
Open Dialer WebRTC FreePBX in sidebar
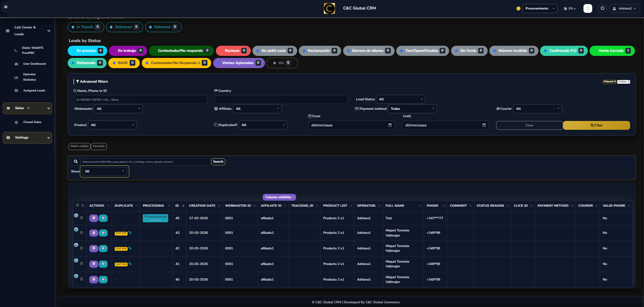[x=32, y=50]
